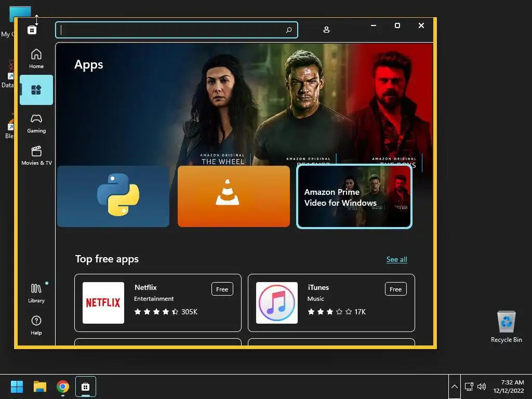The image size is (532, 399).
Task: Click the Netflix 305K star rating
Action: [x=166, y=312]
